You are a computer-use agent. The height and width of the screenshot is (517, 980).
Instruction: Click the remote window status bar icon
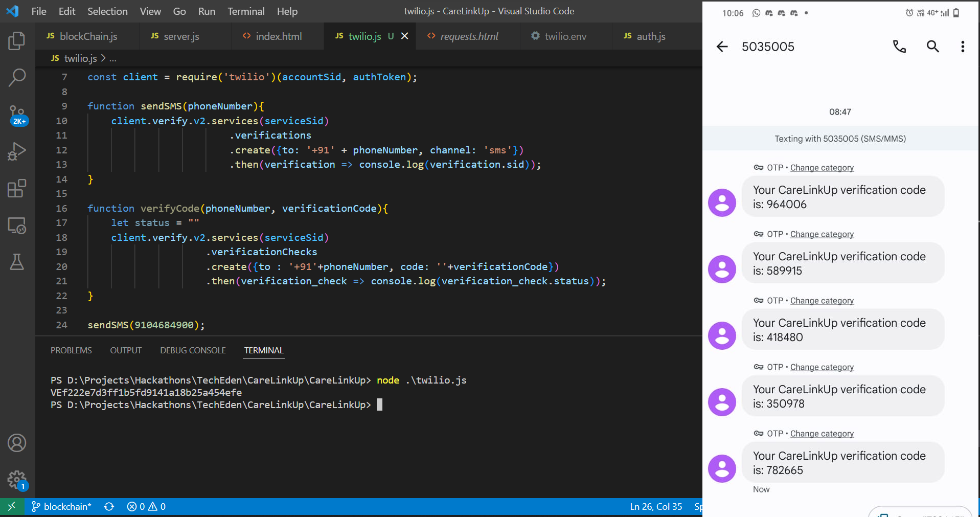coord(11,507)
